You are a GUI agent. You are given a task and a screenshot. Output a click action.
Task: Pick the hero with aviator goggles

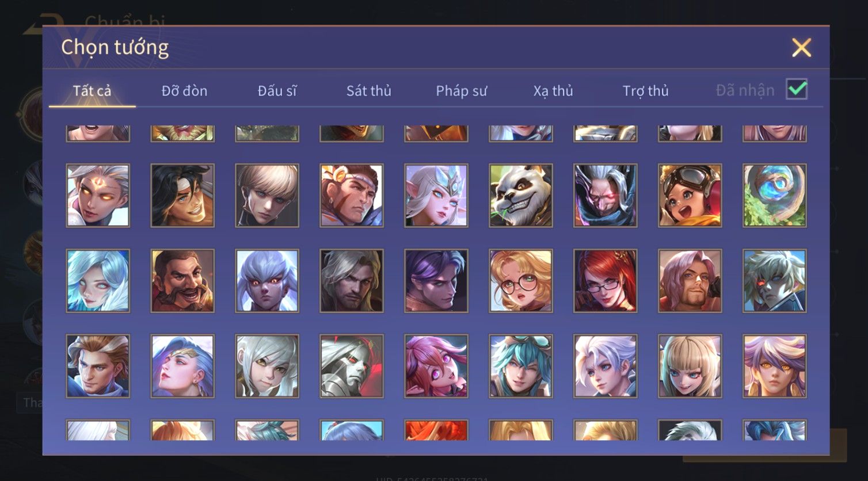(x=690, y=196)
